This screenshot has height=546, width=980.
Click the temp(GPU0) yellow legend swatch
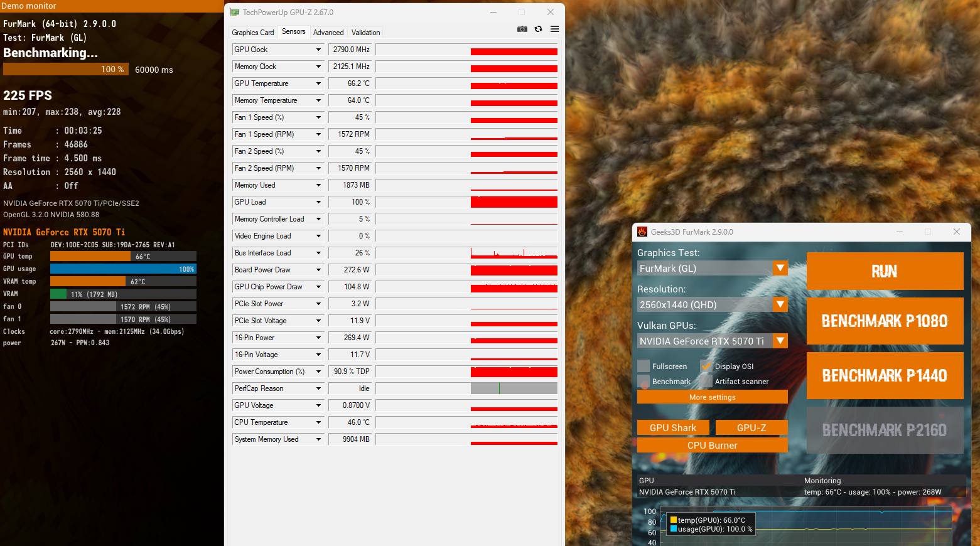pyautogui.click(x=674, y=520)
